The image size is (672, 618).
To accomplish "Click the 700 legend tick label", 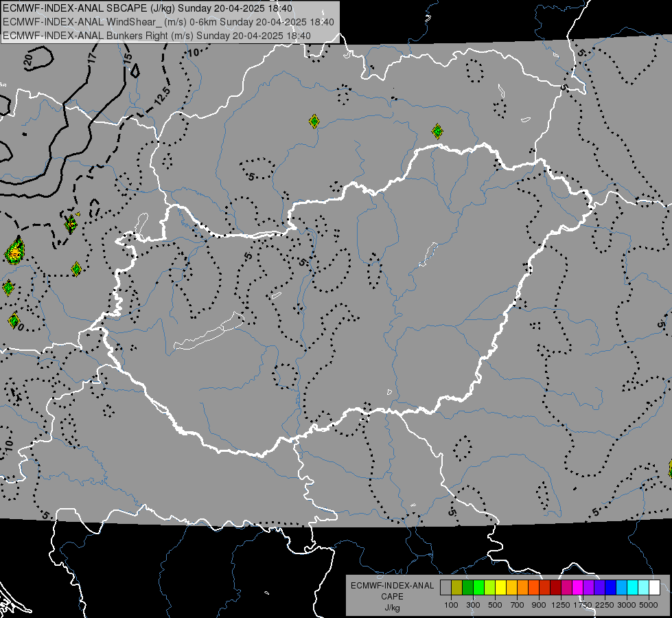I will tap(518, 605).
